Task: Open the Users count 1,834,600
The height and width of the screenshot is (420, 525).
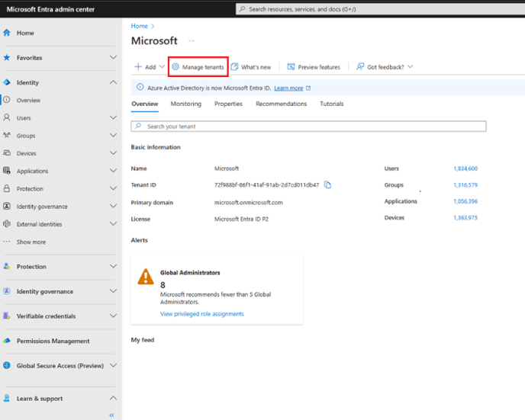Action: [465, 168]
